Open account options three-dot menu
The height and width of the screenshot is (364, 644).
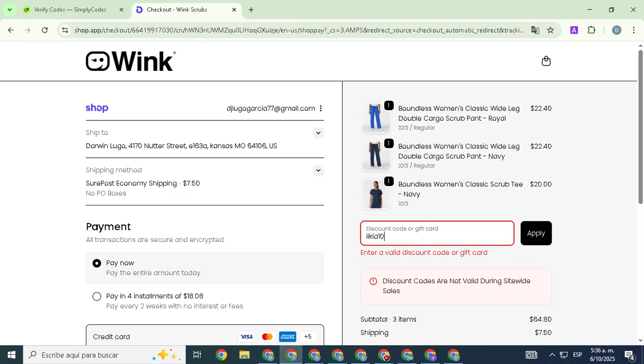coord(321,108)
